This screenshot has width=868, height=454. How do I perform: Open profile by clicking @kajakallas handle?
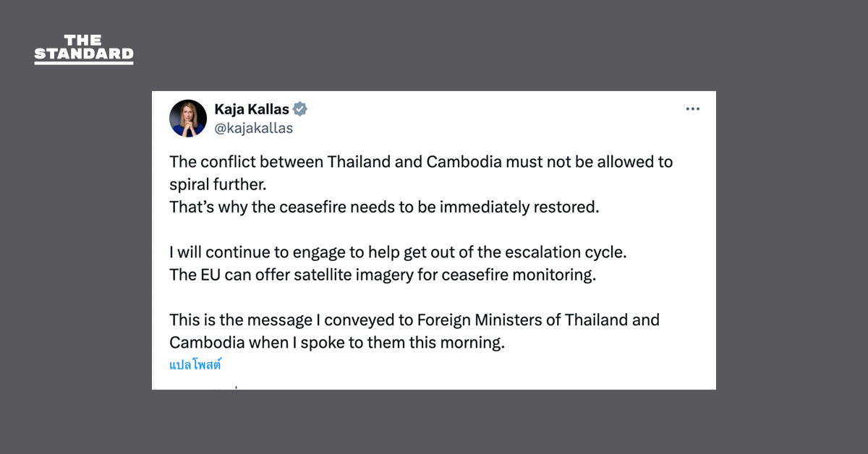[254, 127]
